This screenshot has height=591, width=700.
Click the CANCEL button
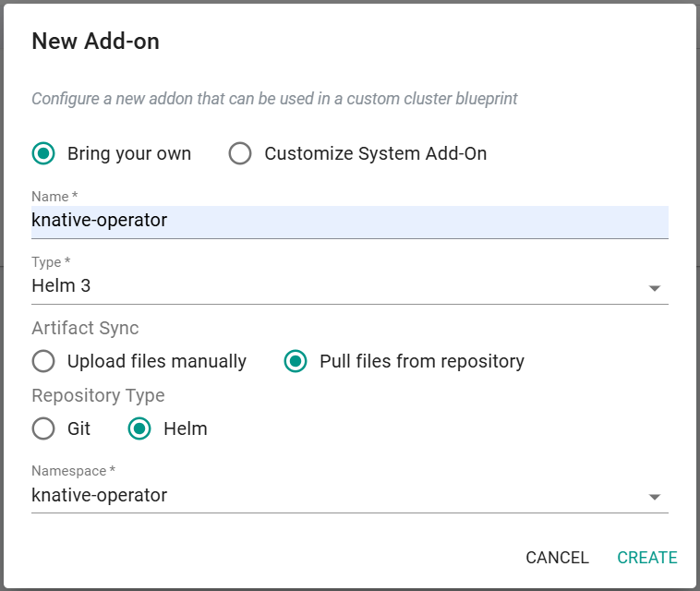557,557
